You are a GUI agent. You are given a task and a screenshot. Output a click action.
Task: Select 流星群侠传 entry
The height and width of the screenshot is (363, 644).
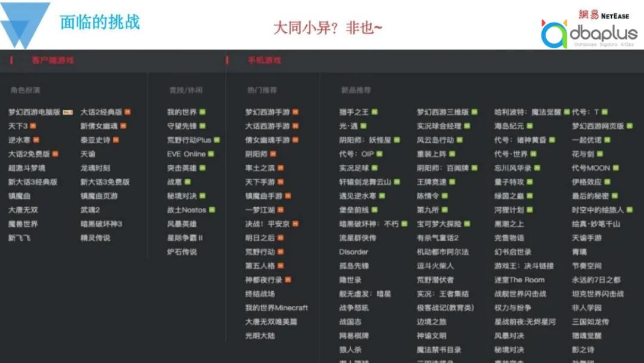pos(358,238)
